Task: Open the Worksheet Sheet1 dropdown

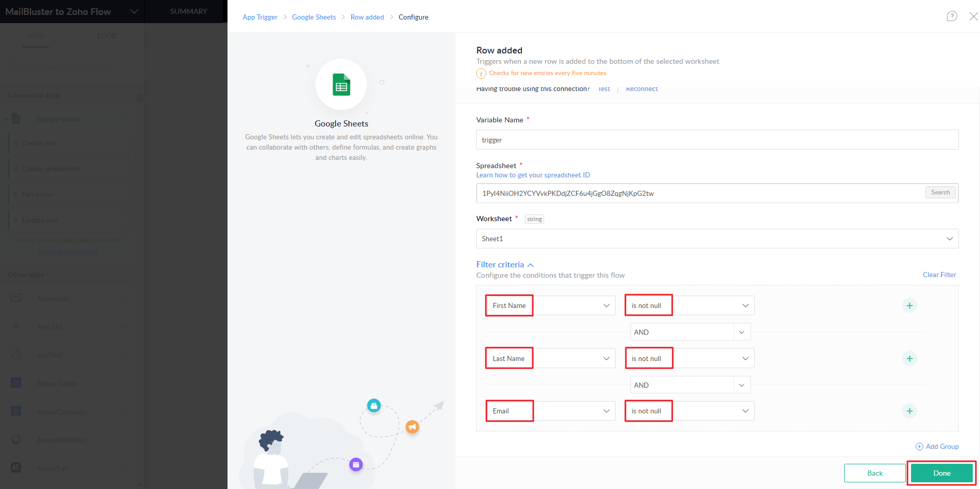Action: 716,239
